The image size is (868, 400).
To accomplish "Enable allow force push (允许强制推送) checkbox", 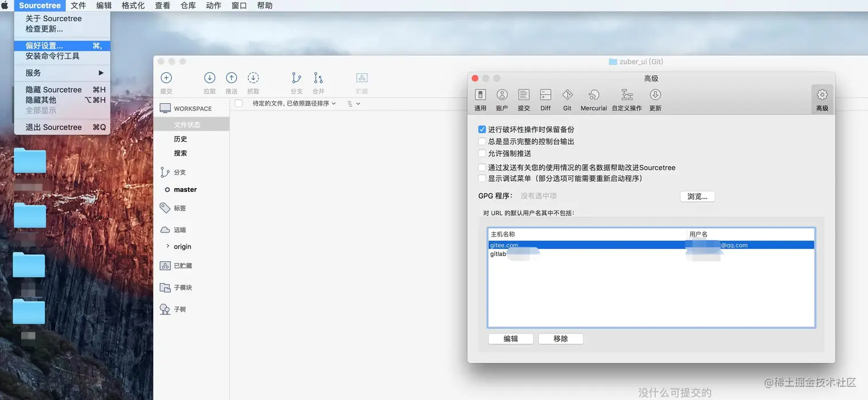I will 482,153.
